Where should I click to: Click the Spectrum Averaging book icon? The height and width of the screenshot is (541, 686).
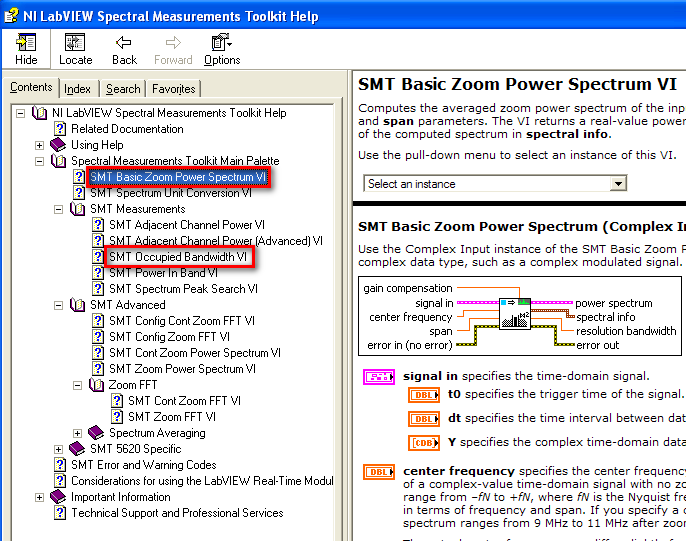pos(96,433)
